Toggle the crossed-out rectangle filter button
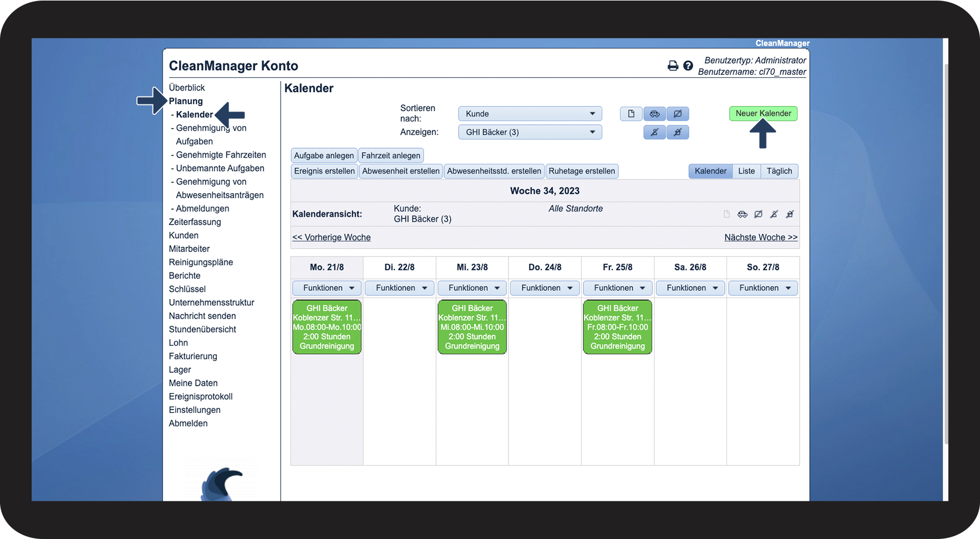Viewport: 980px width, 539px height. click(x=678, y=114)
